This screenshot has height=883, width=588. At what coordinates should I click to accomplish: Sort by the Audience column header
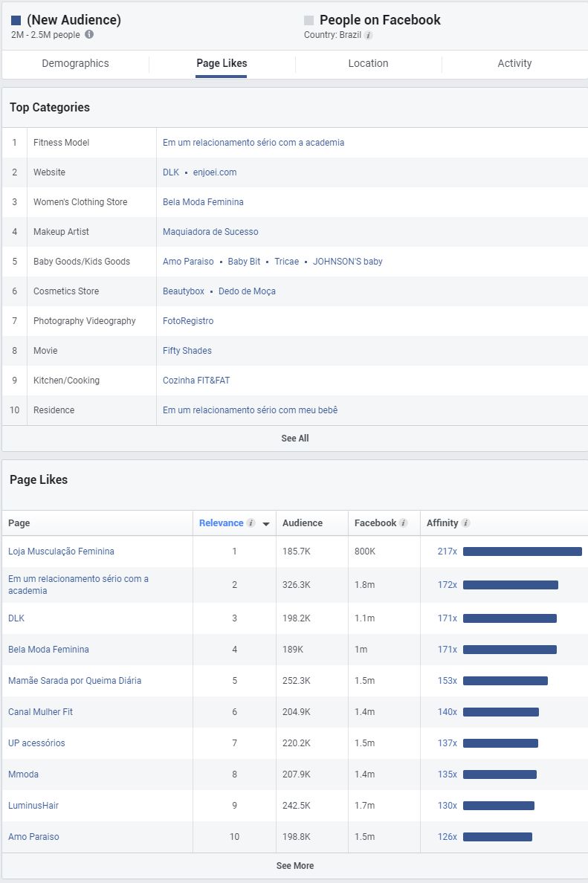303,523
